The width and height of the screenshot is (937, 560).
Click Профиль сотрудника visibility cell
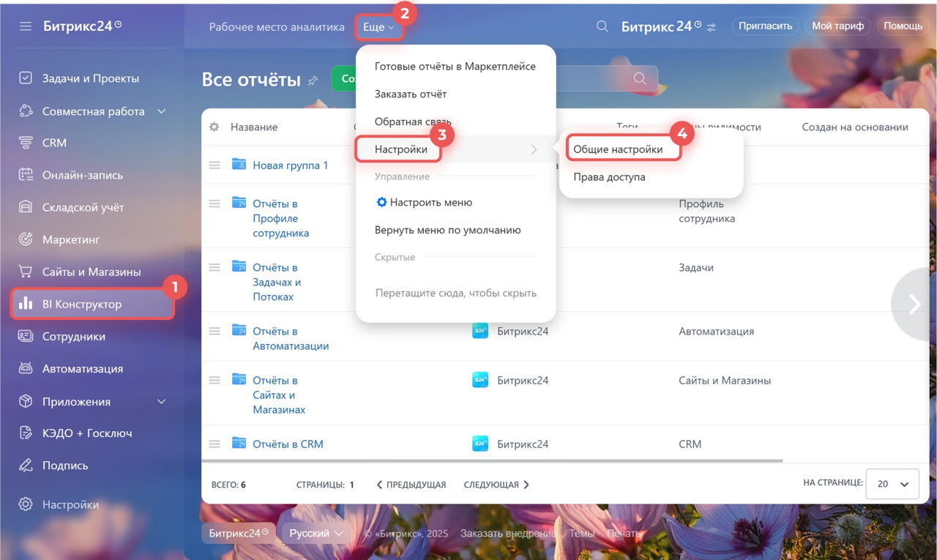tap(706, 211)
